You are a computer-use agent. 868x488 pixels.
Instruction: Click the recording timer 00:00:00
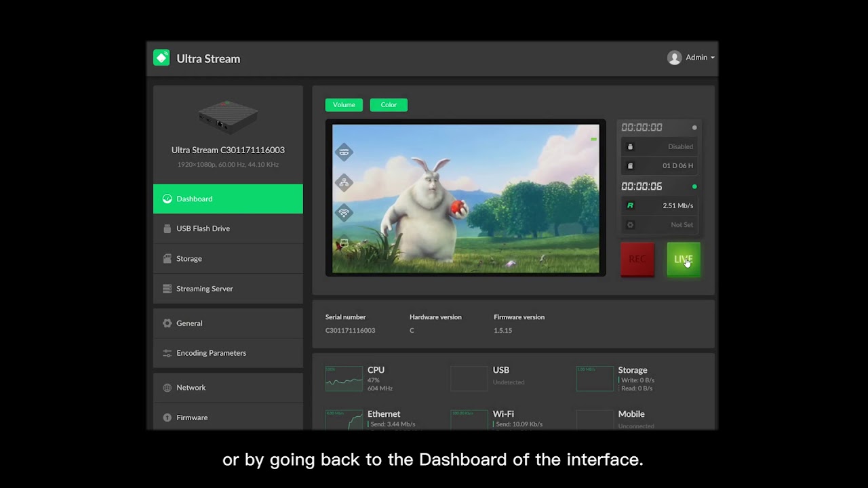pos(642,127)
